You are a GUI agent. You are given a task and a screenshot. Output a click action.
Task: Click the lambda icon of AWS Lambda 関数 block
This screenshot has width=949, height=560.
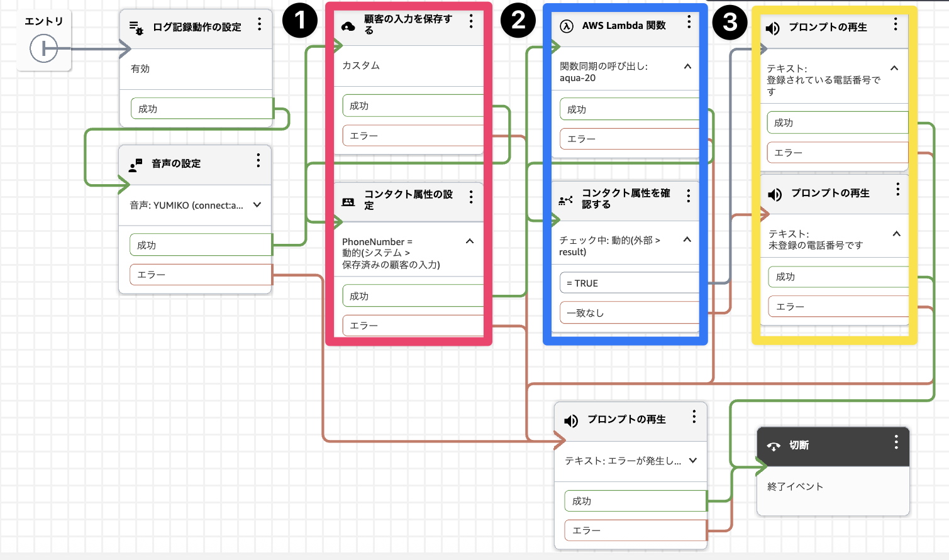tap(567, 26)
